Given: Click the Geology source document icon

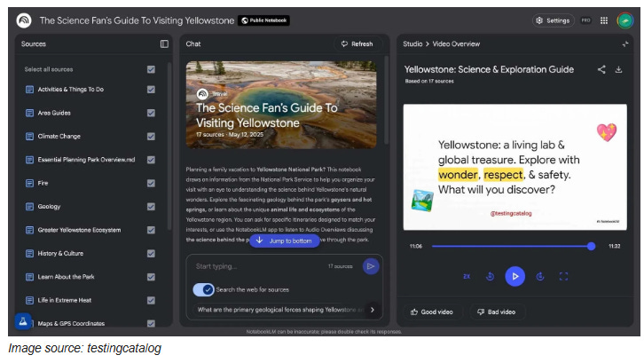Looking at the screenshot, I should coord(29,207).
